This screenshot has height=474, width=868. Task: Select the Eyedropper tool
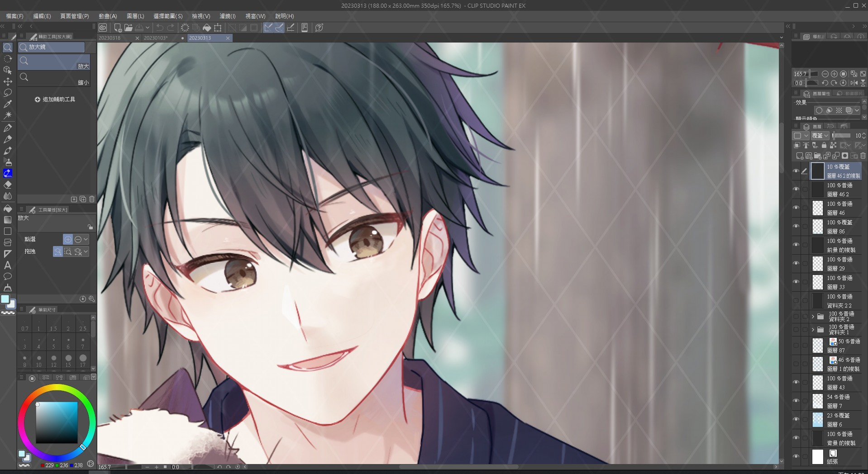[x=8, y=104]
